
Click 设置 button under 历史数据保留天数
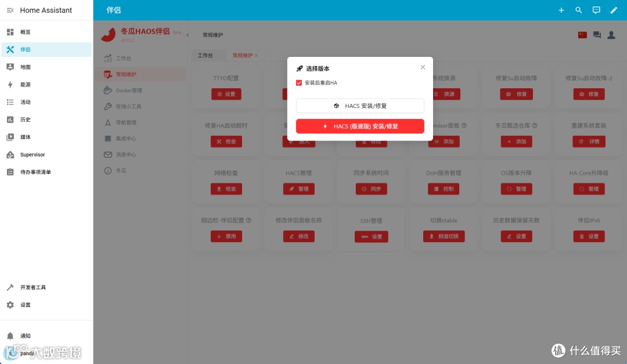click(x=516, y=236)
